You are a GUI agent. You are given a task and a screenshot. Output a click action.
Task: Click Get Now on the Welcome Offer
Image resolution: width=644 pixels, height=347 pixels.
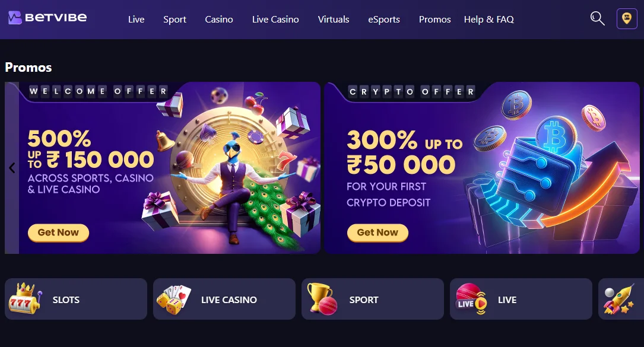[x=58, y=233]
